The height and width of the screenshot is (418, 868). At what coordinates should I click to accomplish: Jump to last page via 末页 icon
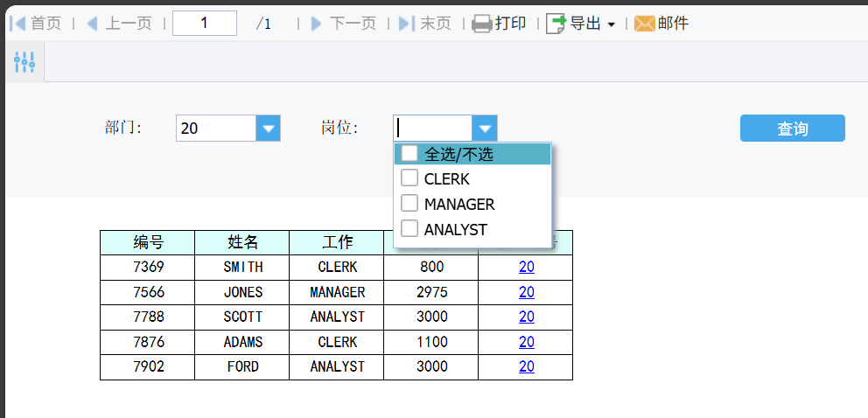407,24
